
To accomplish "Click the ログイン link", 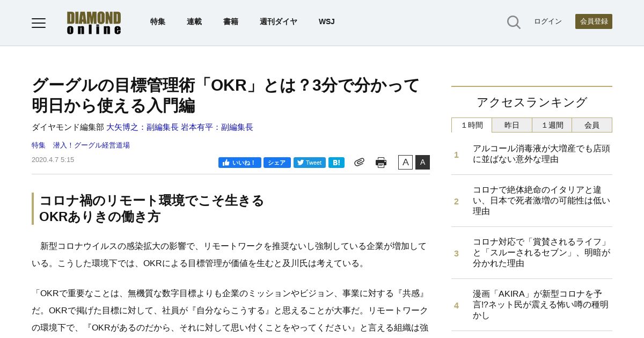I will tap(548, 21).
